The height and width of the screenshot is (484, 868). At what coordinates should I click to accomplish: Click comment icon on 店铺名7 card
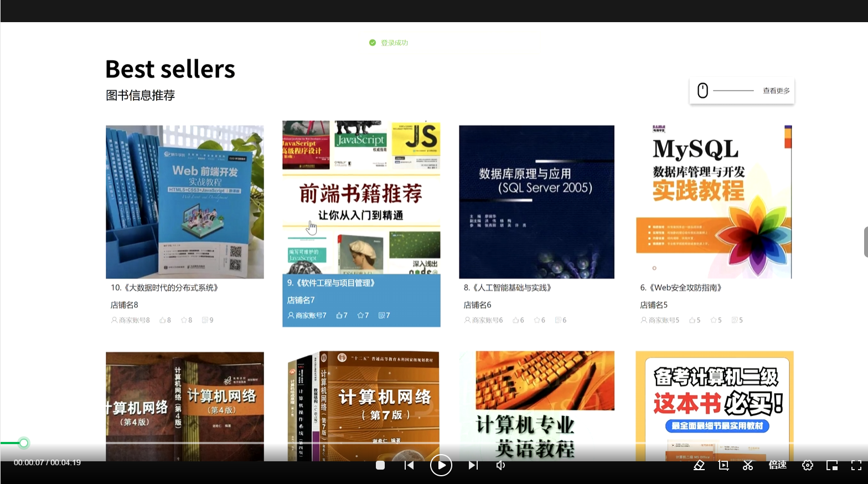coord(381,315)
